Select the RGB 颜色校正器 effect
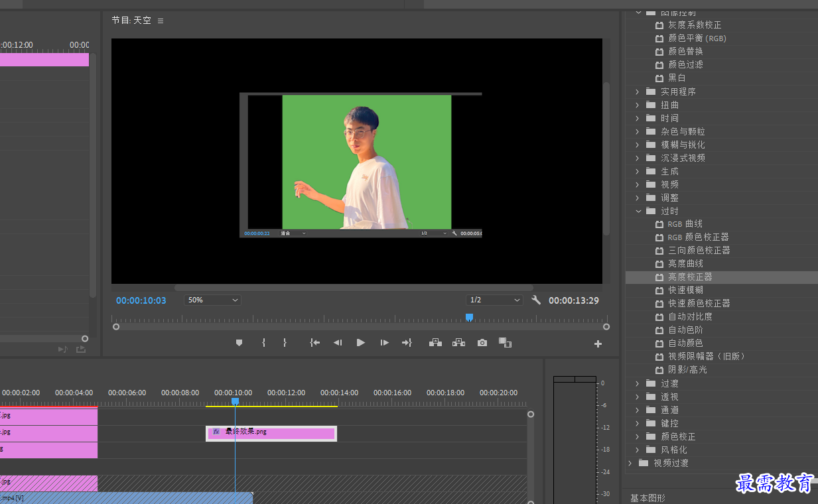Image resolution: width=818 pixels, height=504 pixels. 699,237
